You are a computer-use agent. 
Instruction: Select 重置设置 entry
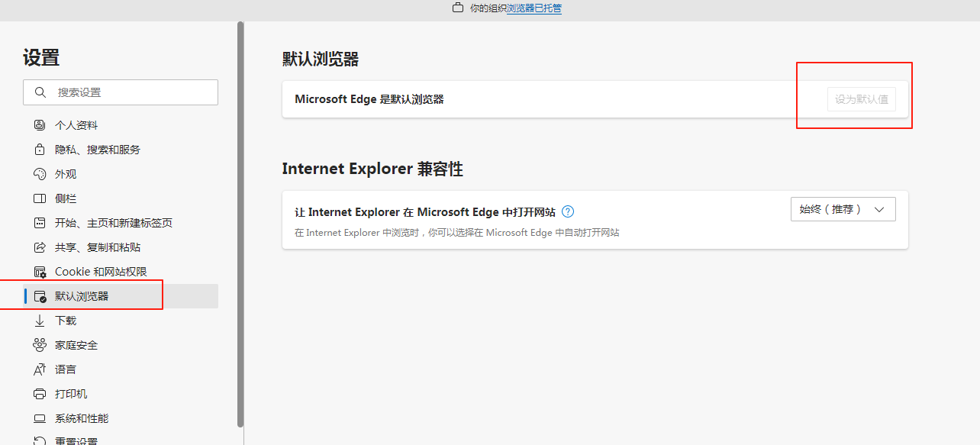[x=121, y=439]
